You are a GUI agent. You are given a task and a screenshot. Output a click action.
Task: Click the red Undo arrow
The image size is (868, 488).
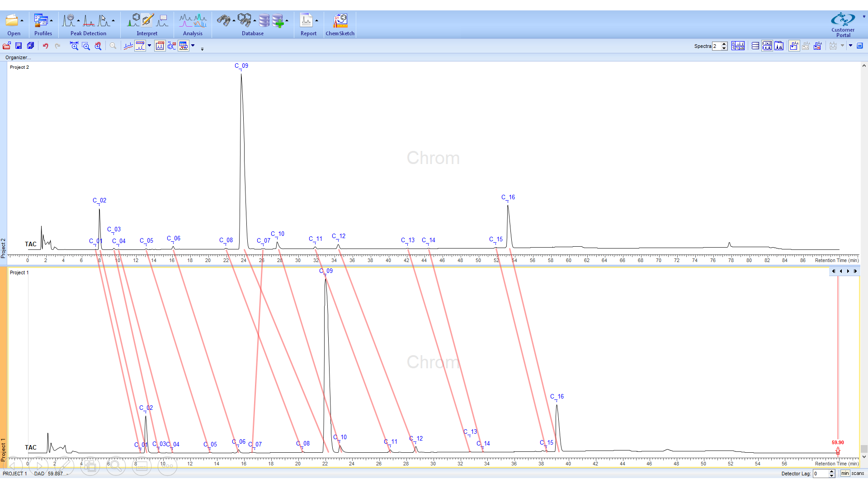click(45, 46)
